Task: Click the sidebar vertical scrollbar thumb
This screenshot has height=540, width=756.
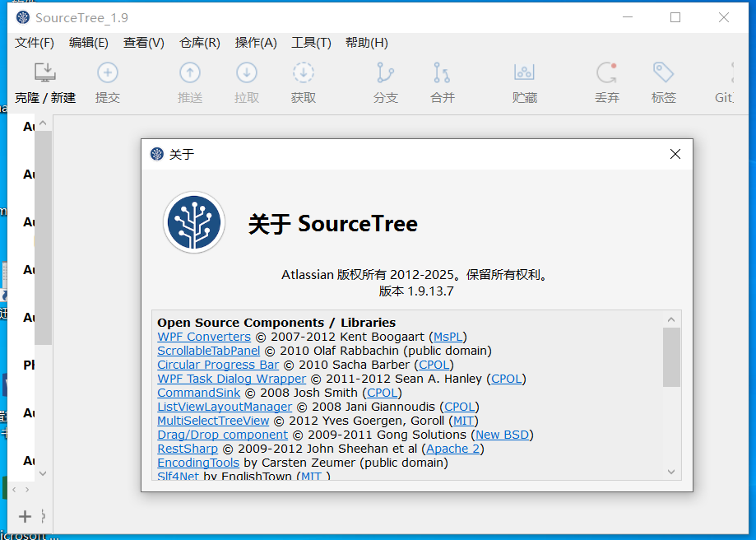Action: point(43,238)
